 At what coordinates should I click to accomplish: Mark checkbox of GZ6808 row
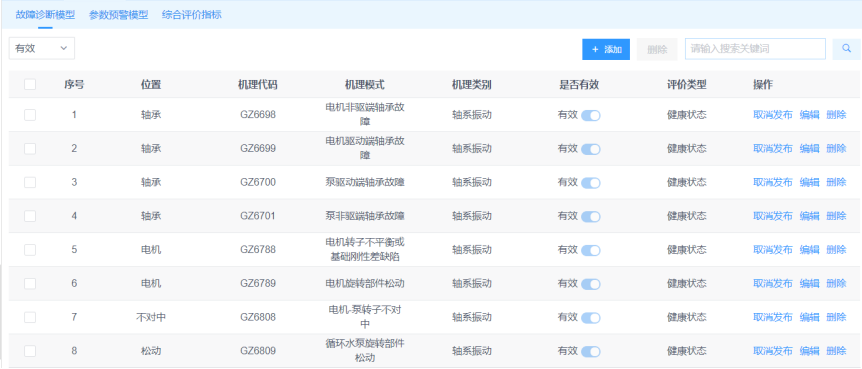[30, 317]
